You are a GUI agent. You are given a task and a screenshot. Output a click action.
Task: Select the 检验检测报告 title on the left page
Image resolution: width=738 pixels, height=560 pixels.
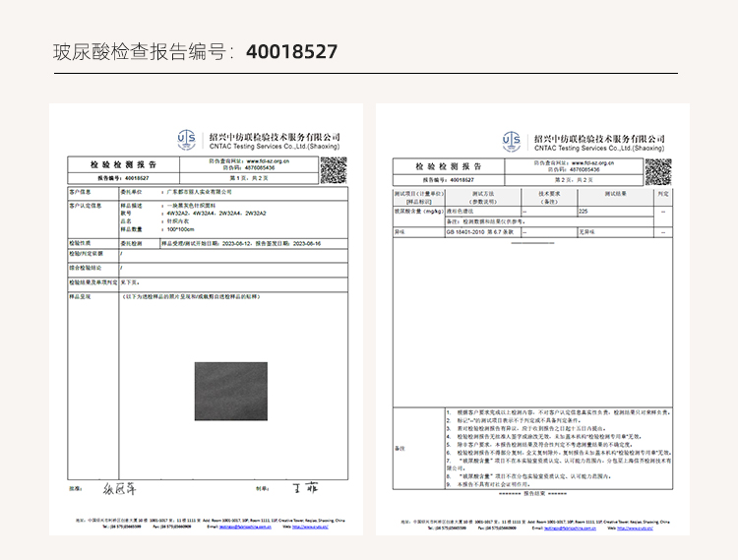point(123,164)
